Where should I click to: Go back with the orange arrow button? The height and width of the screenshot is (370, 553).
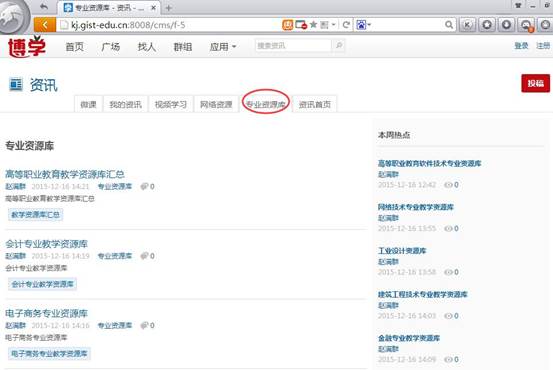pyautogui.click(x=45, y=25)
